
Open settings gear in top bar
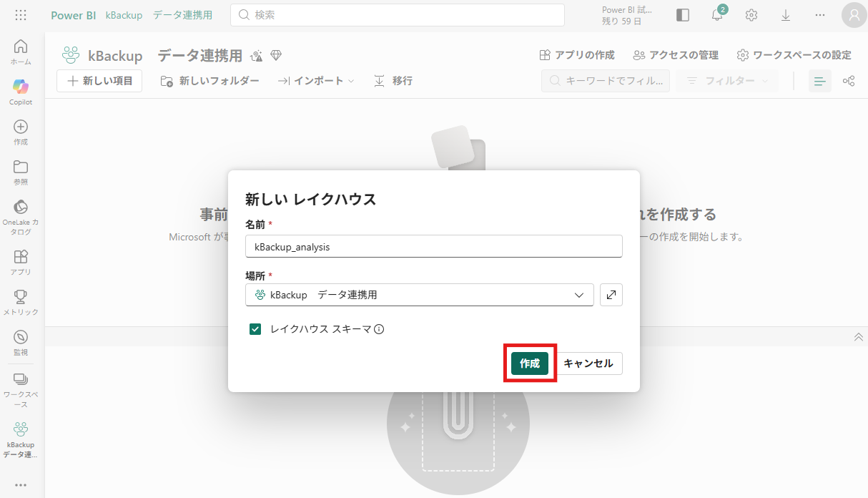coord(751,15)
